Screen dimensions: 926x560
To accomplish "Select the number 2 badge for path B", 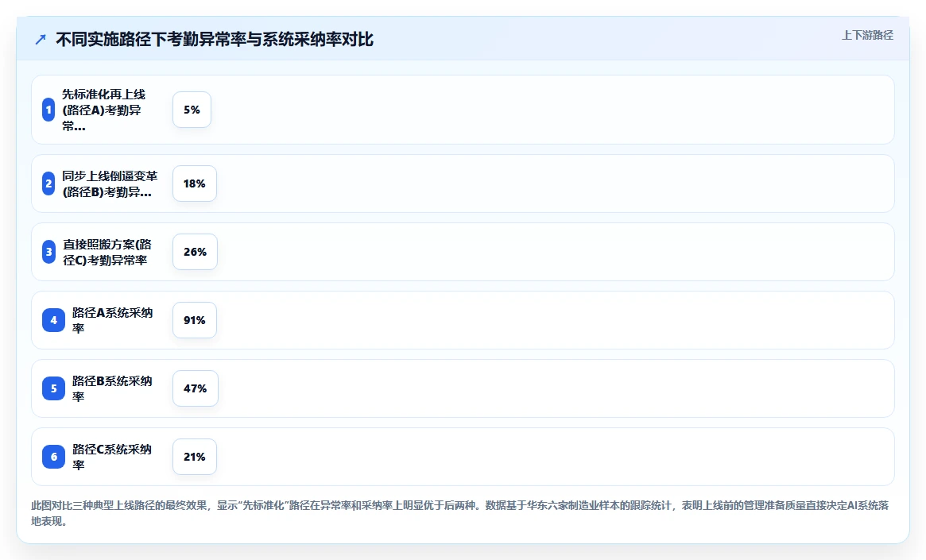I will tap(48, 183).
